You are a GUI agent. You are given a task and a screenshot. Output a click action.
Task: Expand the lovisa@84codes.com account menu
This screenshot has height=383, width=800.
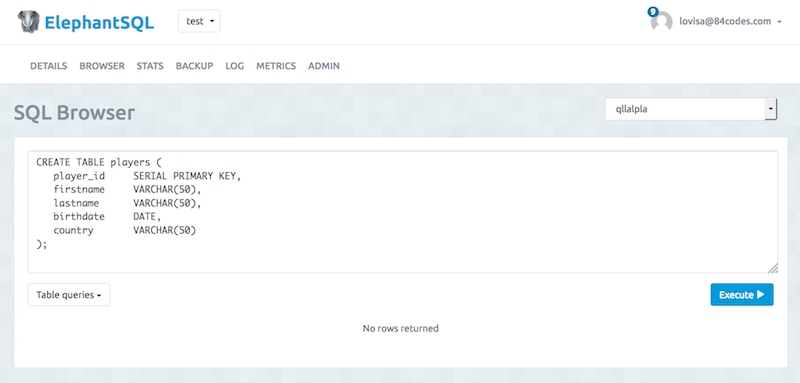(730, 21)
